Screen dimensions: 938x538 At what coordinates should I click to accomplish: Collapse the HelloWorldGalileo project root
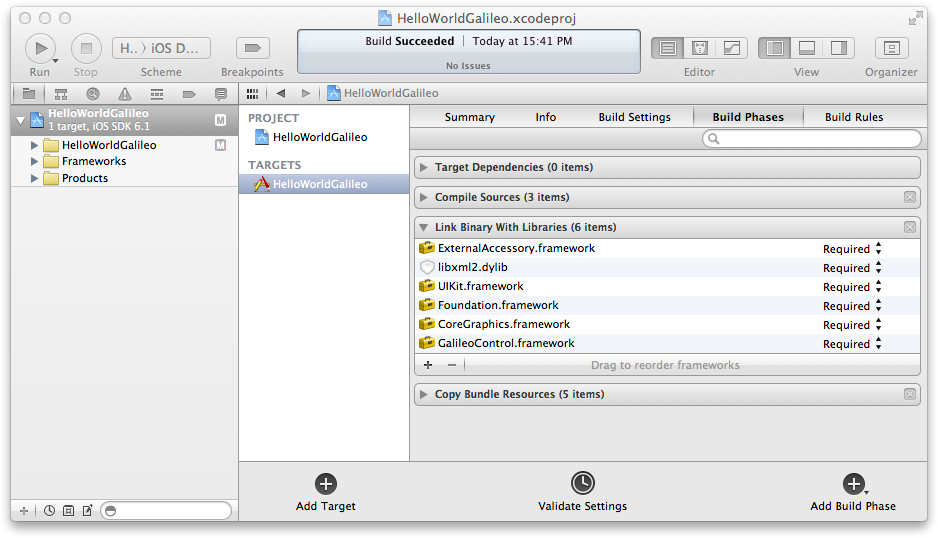coord(21,120)
